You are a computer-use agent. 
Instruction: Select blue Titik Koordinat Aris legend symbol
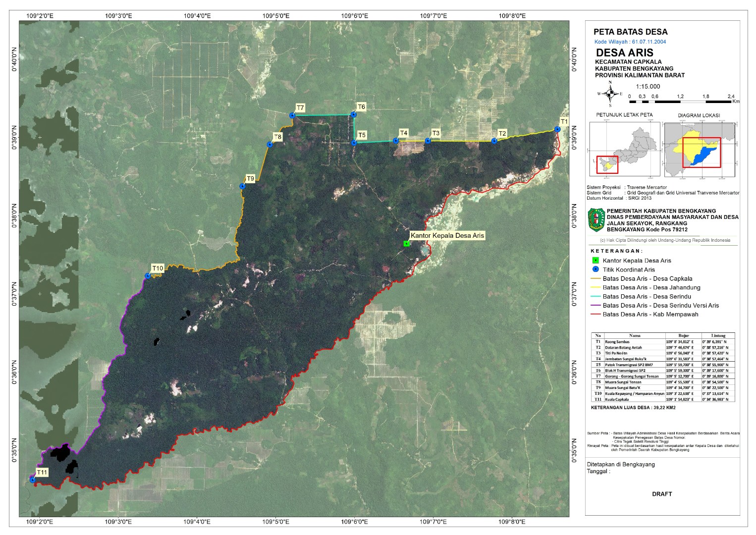[x=595, y=269]
